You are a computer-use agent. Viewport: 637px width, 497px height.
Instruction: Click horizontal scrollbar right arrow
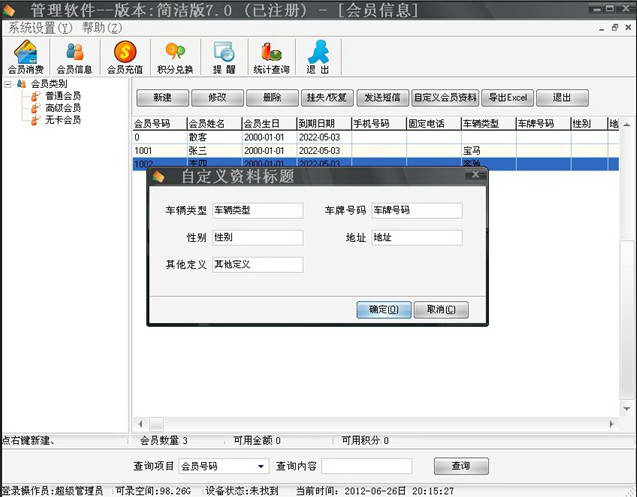tap(611, 424)
